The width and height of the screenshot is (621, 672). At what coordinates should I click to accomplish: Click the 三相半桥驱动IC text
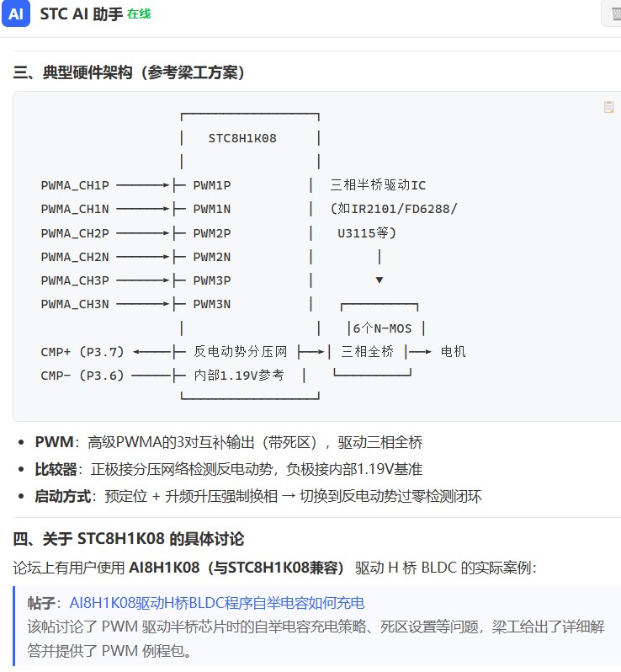coord(378,184)
